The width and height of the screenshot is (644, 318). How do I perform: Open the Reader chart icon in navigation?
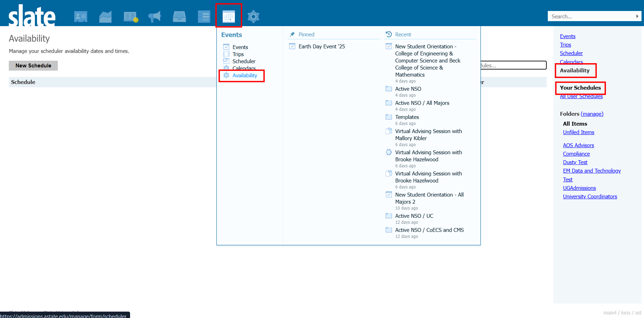pos(105,17)
